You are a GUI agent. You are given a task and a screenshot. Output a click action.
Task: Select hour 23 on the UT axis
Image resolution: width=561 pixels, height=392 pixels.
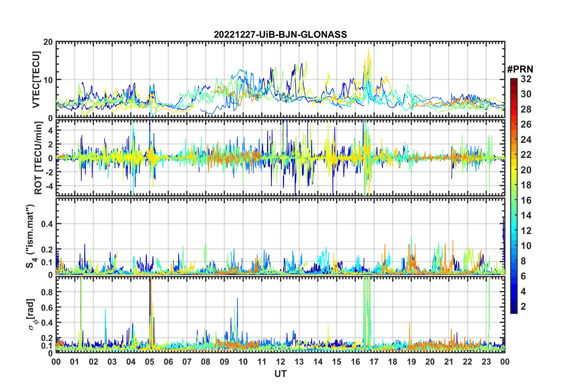pos(486,362)
